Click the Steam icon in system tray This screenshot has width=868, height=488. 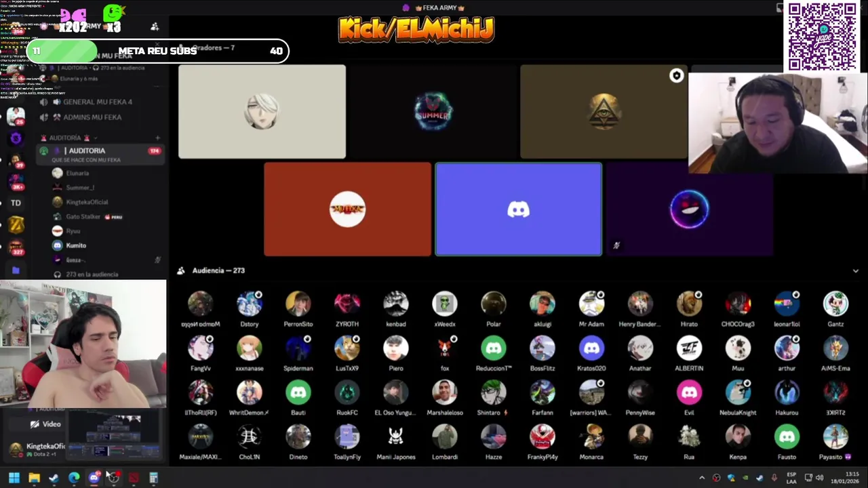tap(759, 478)
